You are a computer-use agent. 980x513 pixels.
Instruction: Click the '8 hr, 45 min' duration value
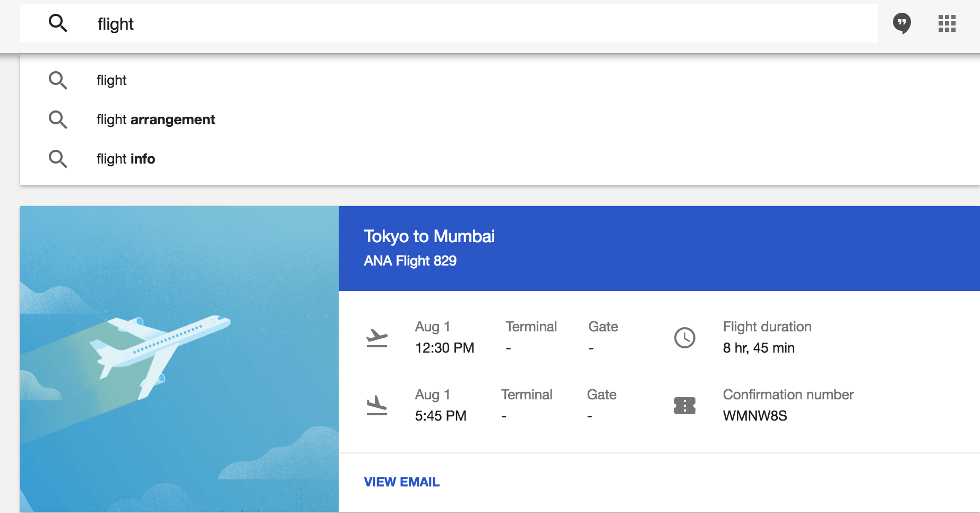click(759, 348)
